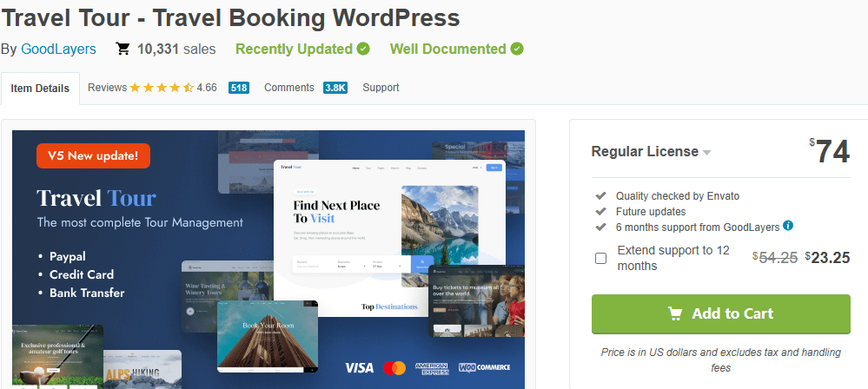This screenshot has height=389, width=868.
Task: Click the Credit Card bullet text in preview
Action: [x=82, y=274]
